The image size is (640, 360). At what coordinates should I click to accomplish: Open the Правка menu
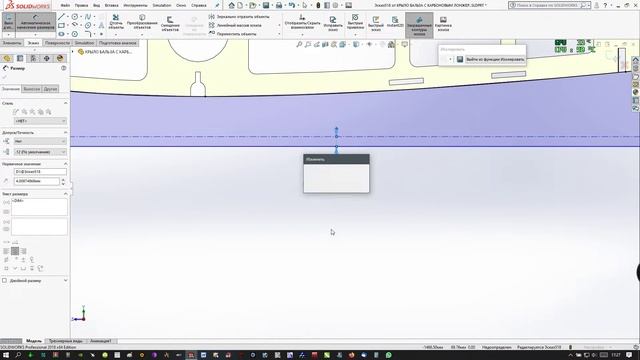(81, 5)
